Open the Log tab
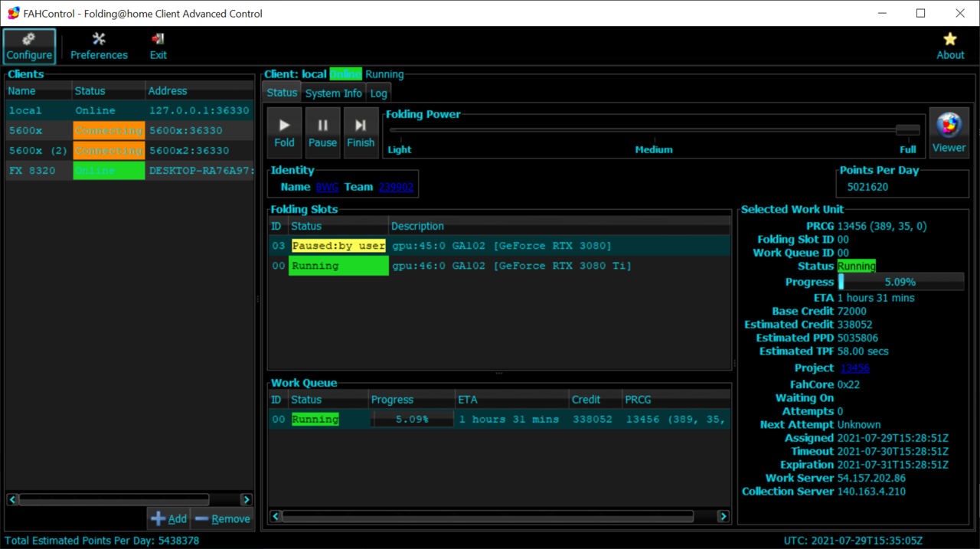 (x=378, y=93)
